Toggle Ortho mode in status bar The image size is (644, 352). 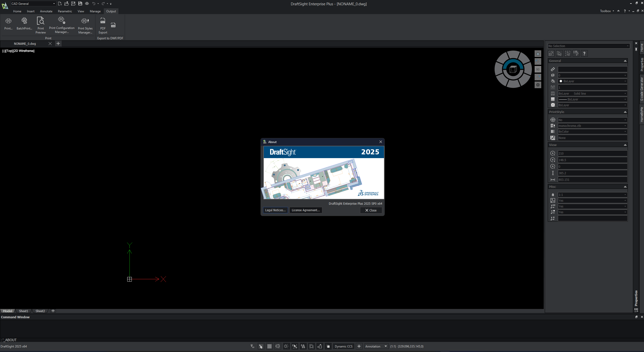tap(278, 346)
